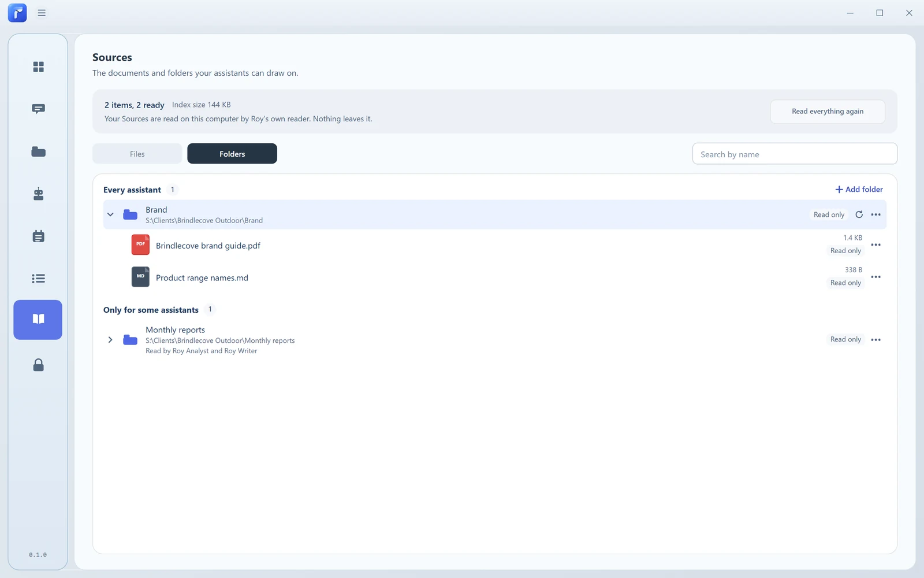This screenshot has width=924, height=578.
Task: Switch to the Files tab
Action: [x=137, y=154]
